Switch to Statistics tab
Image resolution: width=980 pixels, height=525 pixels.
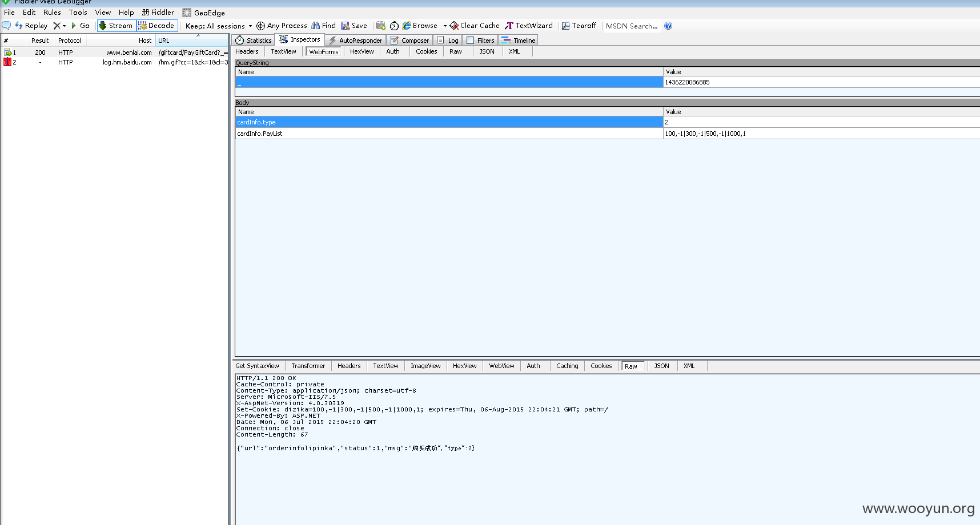click(254, 40)
